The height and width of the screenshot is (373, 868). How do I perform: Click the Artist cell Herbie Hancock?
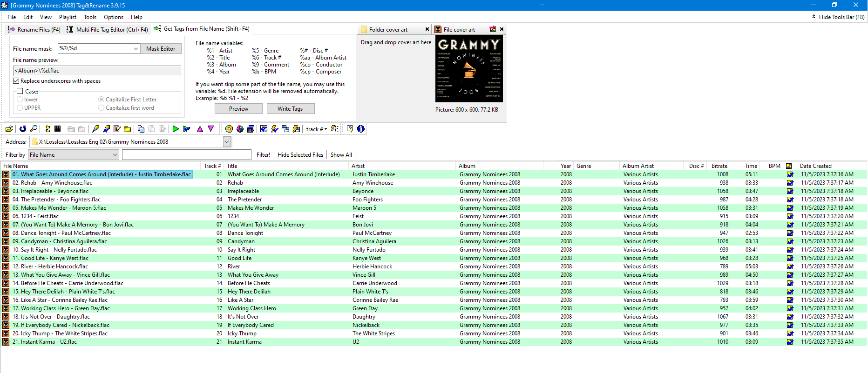(x=372, y=266)
